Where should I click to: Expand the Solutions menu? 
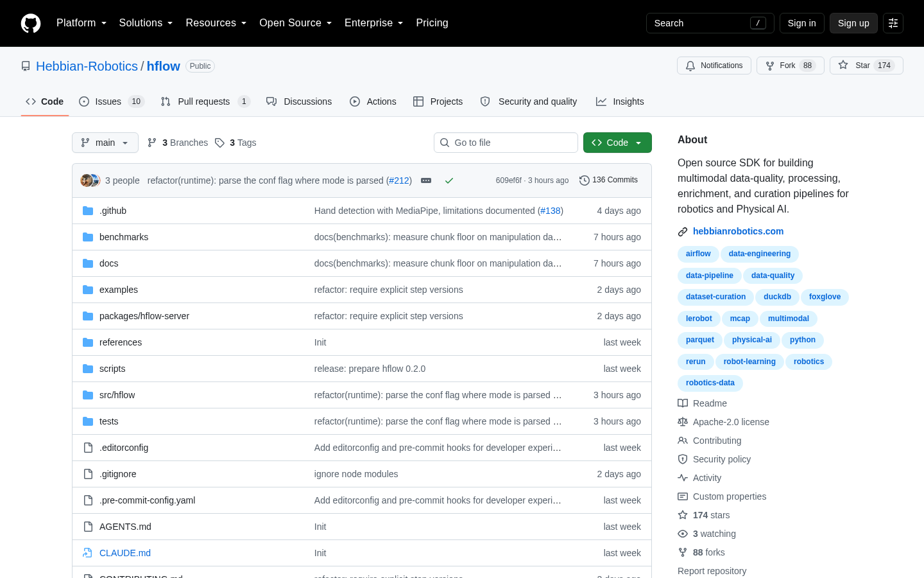pyautogui.click(x=146, y=23)
